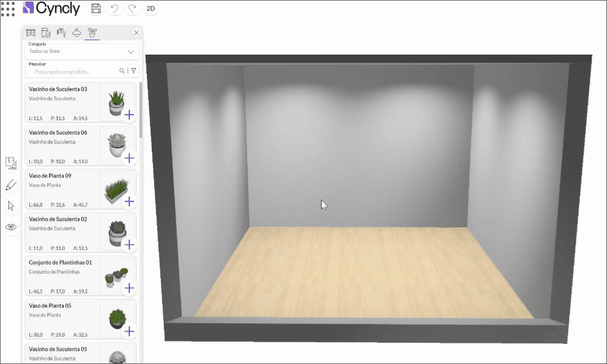Save the project with the disk icon

pos(96,8)
